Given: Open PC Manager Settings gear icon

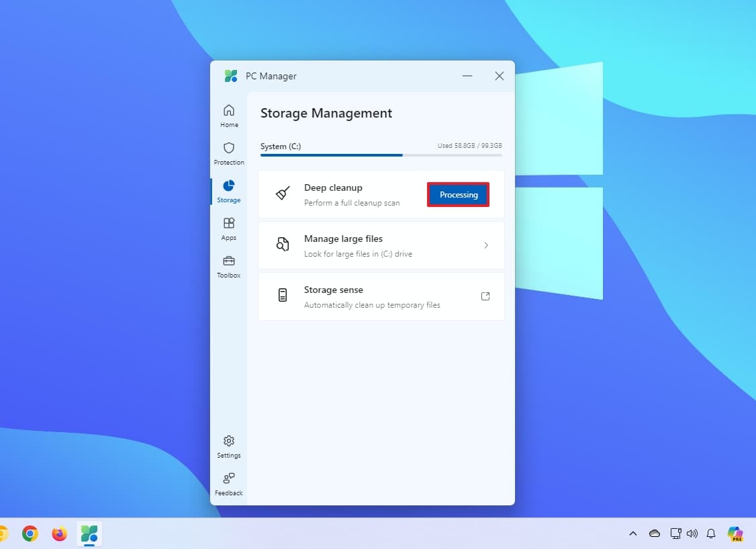Looking at the screenshot, I should click(x=229, y=441).
